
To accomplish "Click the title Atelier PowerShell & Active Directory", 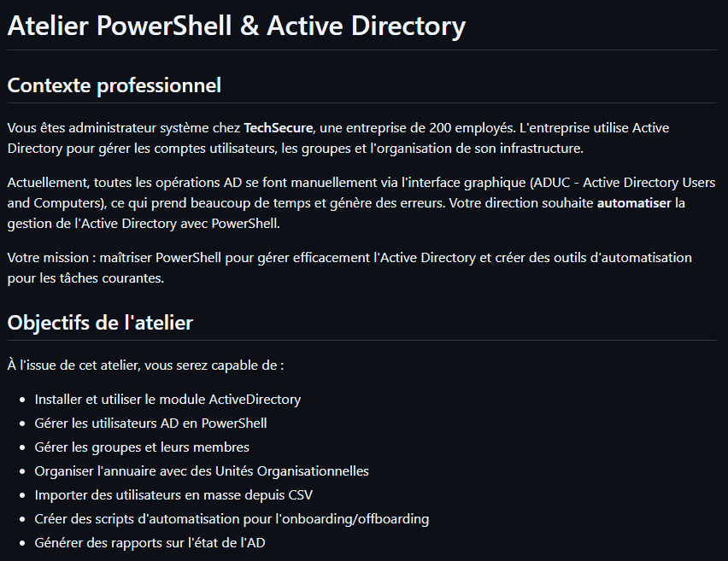I will pos(236,26).
